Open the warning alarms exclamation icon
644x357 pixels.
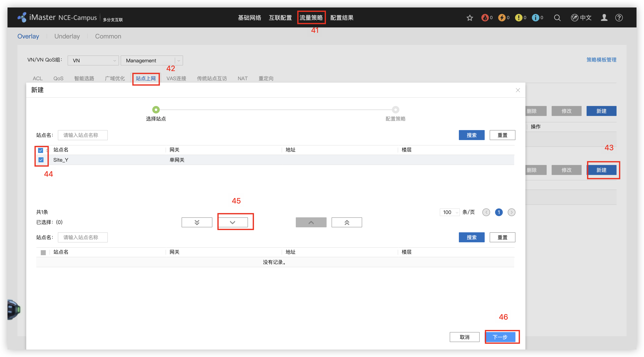(x=519, y=18)
